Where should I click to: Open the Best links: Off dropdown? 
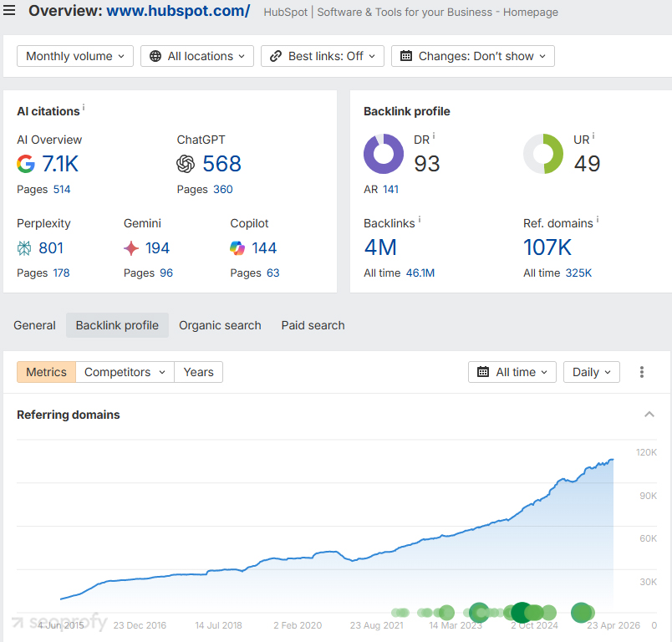pyautogui.click(x=323, y=56)
